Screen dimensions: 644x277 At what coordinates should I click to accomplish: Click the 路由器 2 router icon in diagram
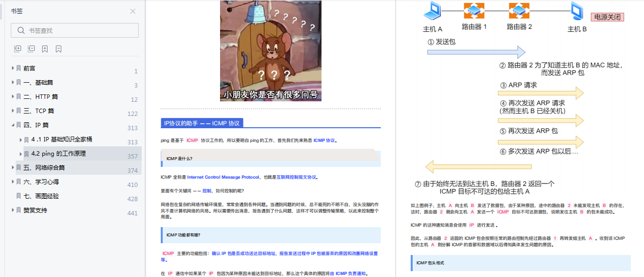pyautogui.click(x=519, y=11)
